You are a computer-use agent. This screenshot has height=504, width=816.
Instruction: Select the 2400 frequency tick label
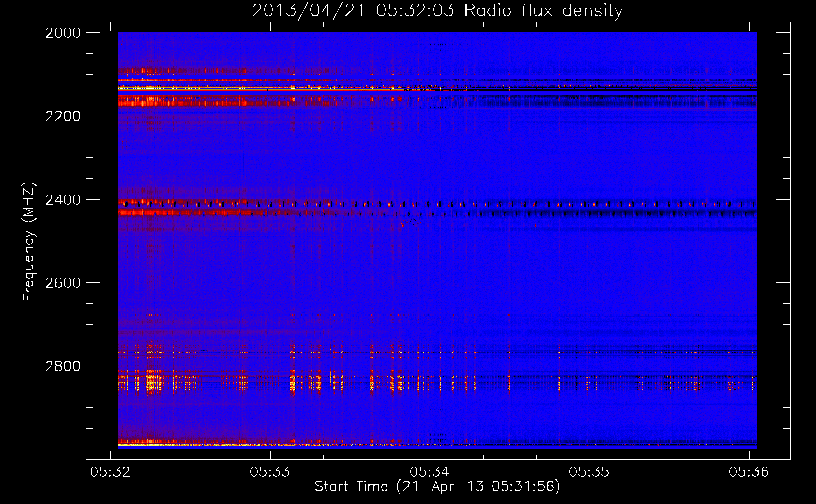click(63, 200)
